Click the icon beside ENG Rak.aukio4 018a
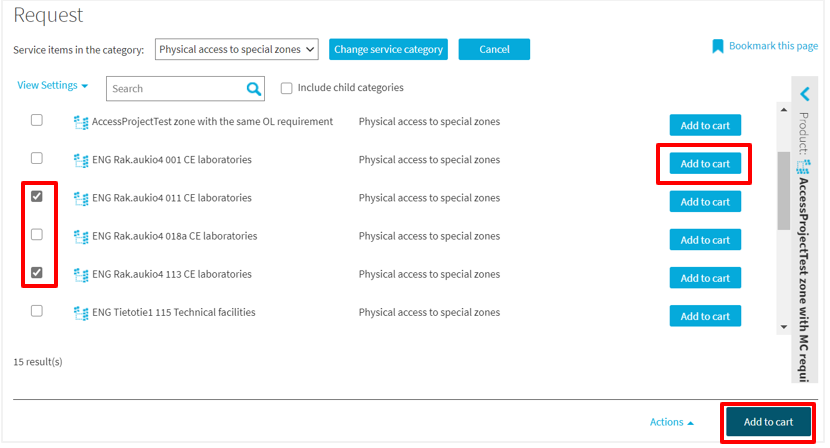The height and width of the screenshot is (448, 830). [x=81, y=237]
